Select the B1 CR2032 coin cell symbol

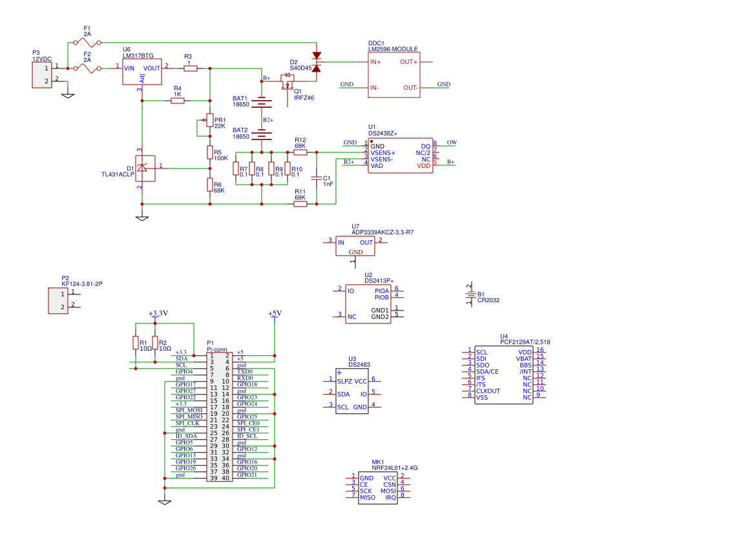point(470,295)
